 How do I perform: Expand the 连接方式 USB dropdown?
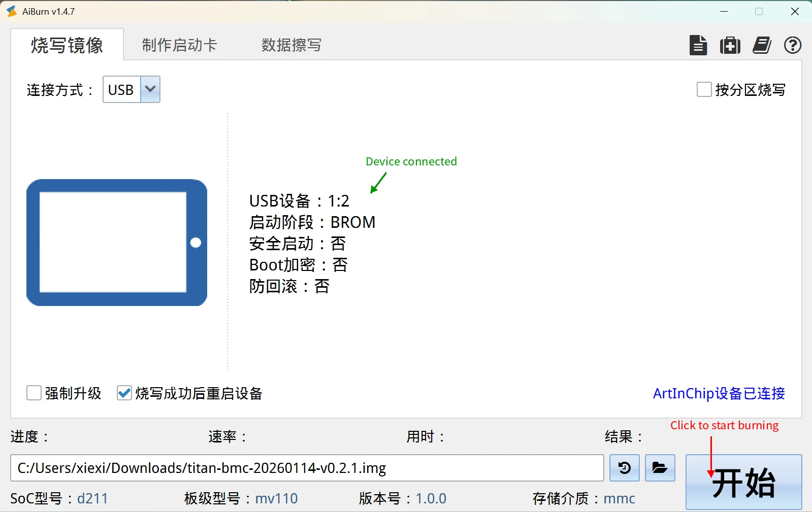150,89
